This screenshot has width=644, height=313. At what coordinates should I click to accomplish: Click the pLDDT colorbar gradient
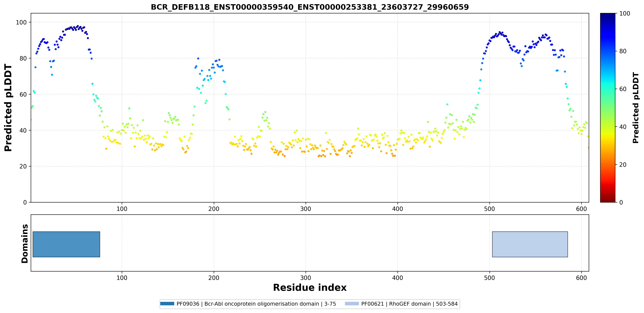(608, 108)
